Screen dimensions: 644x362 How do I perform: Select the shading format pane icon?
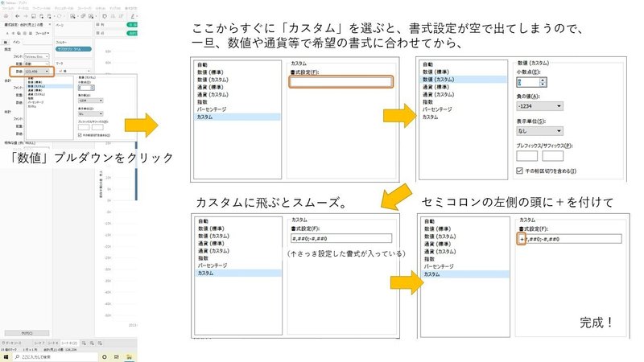pyautogui.click(x=19, y=33)
